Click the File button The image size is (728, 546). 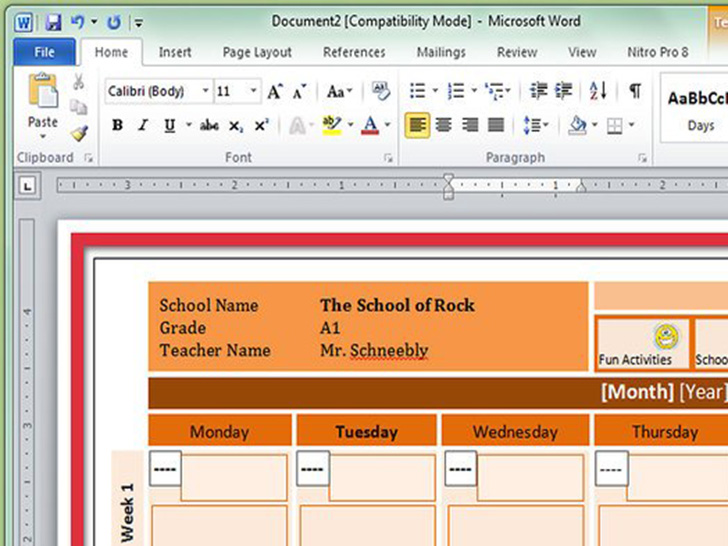44,52
